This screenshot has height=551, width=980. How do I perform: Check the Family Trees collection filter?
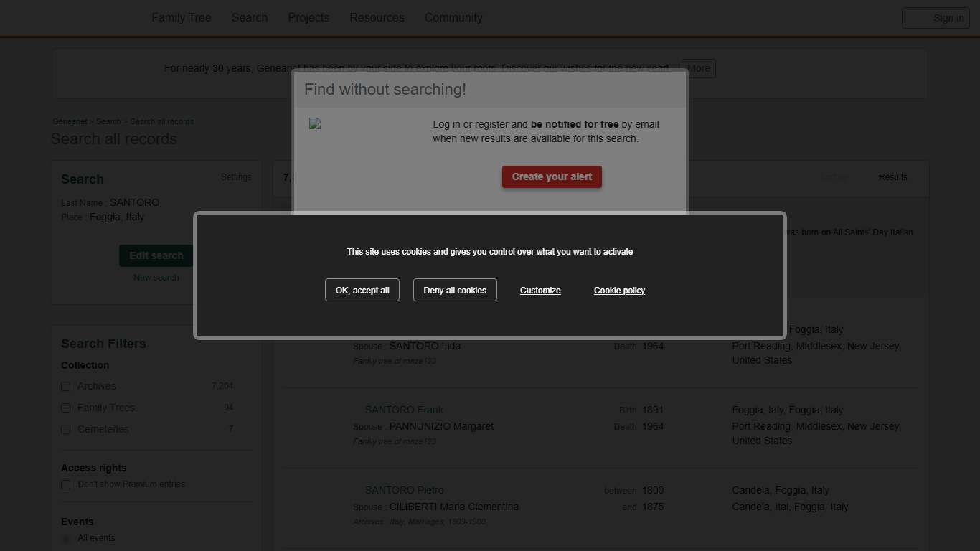66,408
